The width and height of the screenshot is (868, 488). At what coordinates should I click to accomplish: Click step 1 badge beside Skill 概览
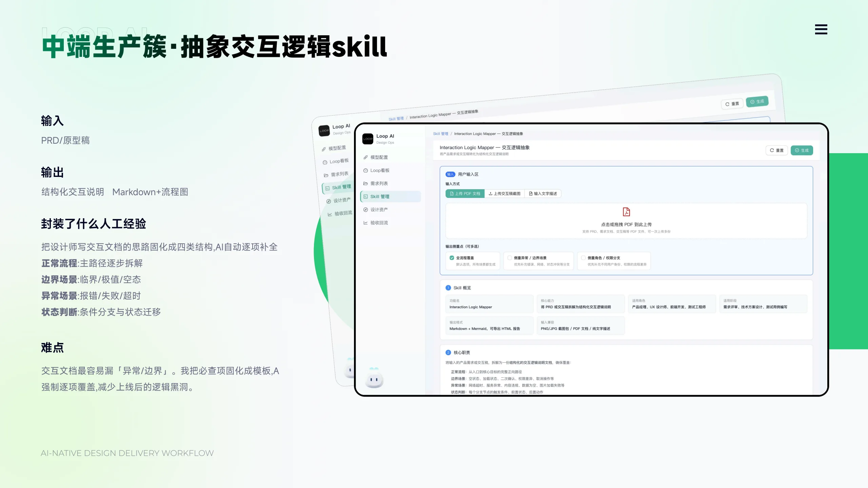[448, 288]
